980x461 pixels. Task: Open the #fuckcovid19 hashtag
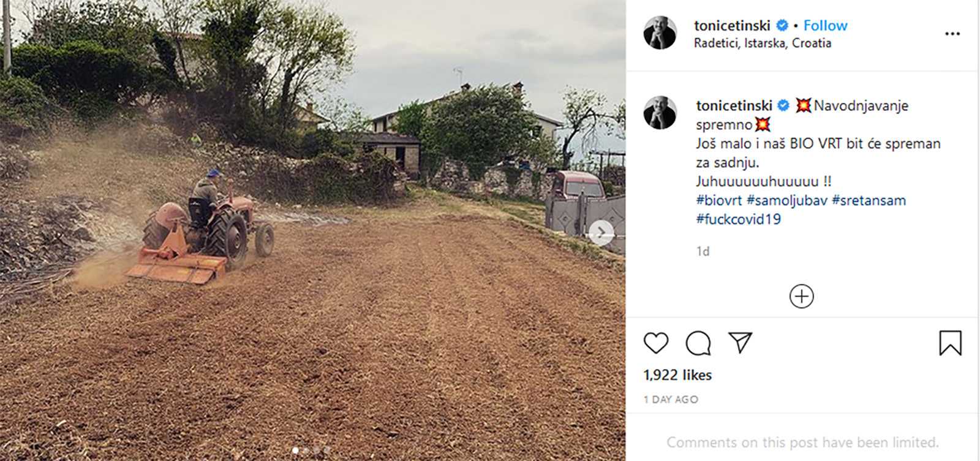tap(738, 219)
